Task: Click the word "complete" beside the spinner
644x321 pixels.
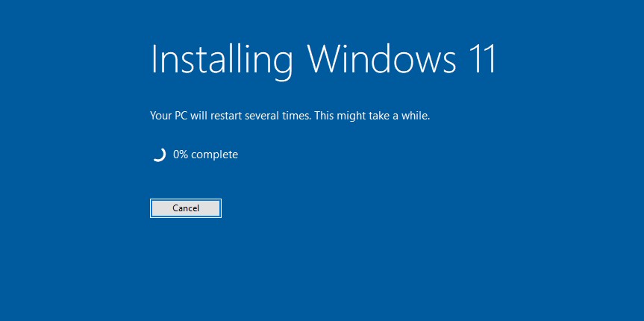Action: click(x=214, y=155)
